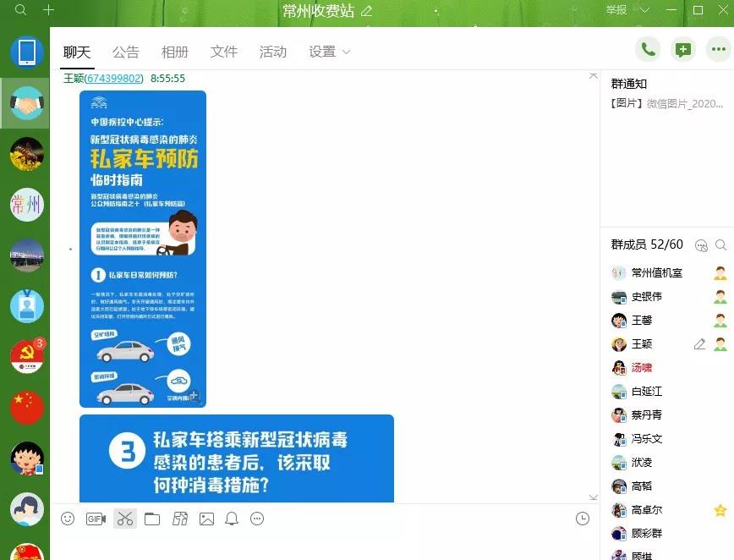Open the GIF animation picker

96,519
